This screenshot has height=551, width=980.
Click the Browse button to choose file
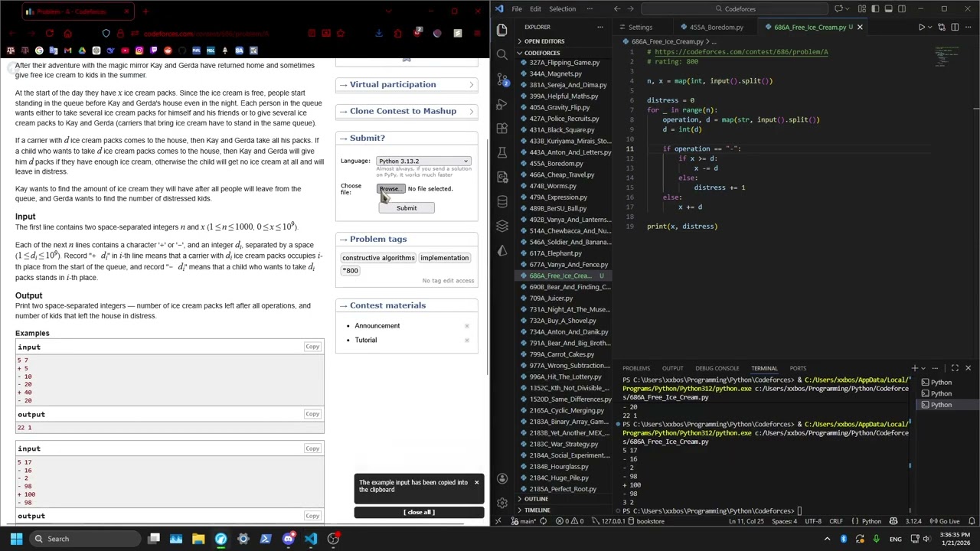click(x=390, y=189)
